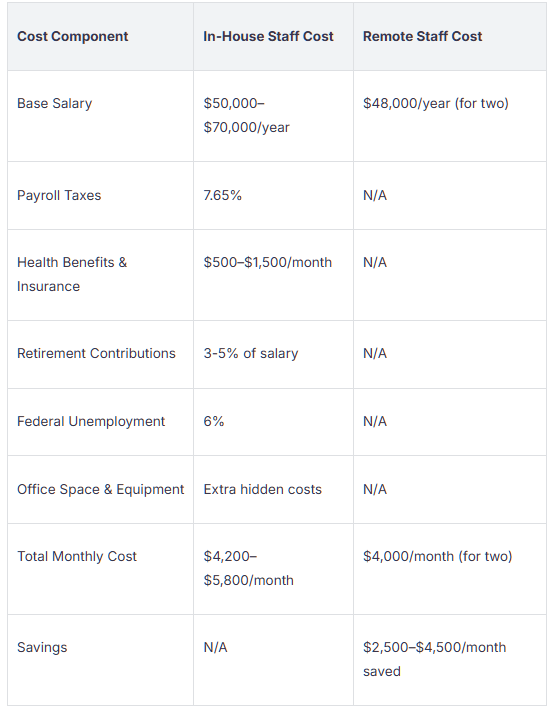Screen dimensions: 552x711
Task: Click the In-House Staff Cost header
Action: point(268,36)
